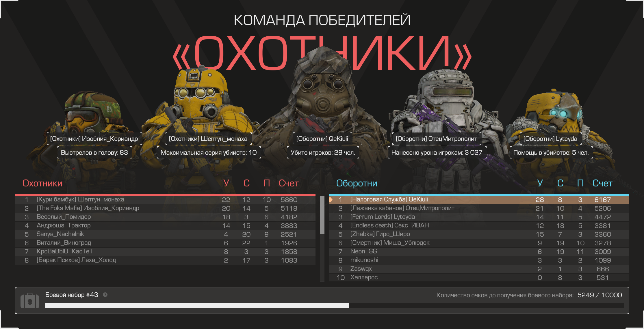
Task: Click the У column header of Охотники table
Action: (x=226, y=183)
